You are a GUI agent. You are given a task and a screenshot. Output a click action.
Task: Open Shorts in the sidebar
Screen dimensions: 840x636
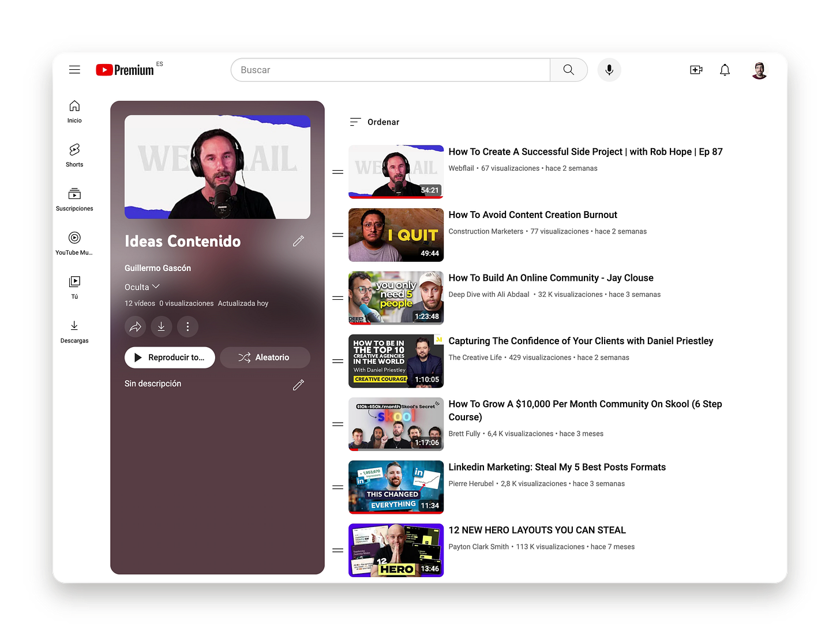(74, 156)
